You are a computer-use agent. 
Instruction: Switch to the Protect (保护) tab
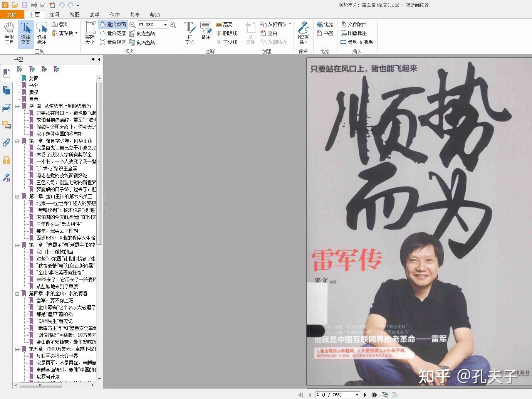point(115,15)
